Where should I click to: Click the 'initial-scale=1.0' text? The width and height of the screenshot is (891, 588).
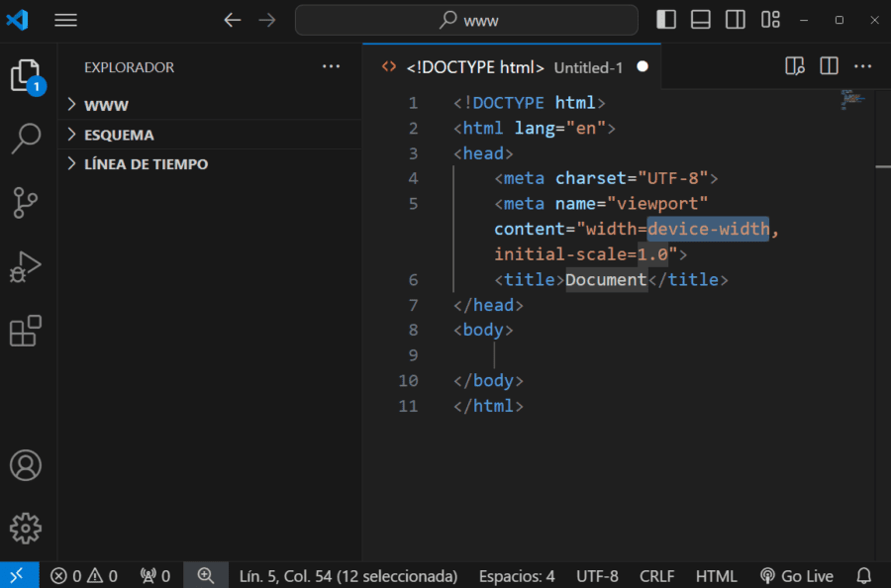click(x=581, y=254)
